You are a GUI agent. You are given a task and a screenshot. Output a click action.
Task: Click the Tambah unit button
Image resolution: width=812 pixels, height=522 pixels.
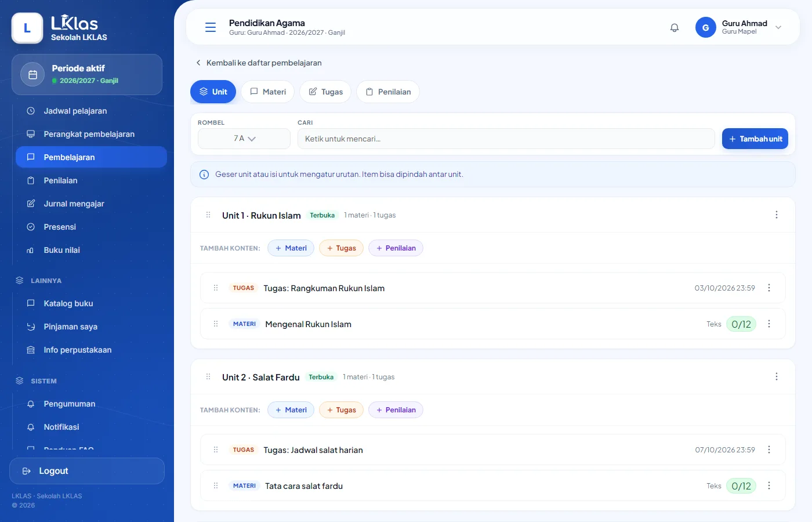pyautogui.click(x=755, y=139)
